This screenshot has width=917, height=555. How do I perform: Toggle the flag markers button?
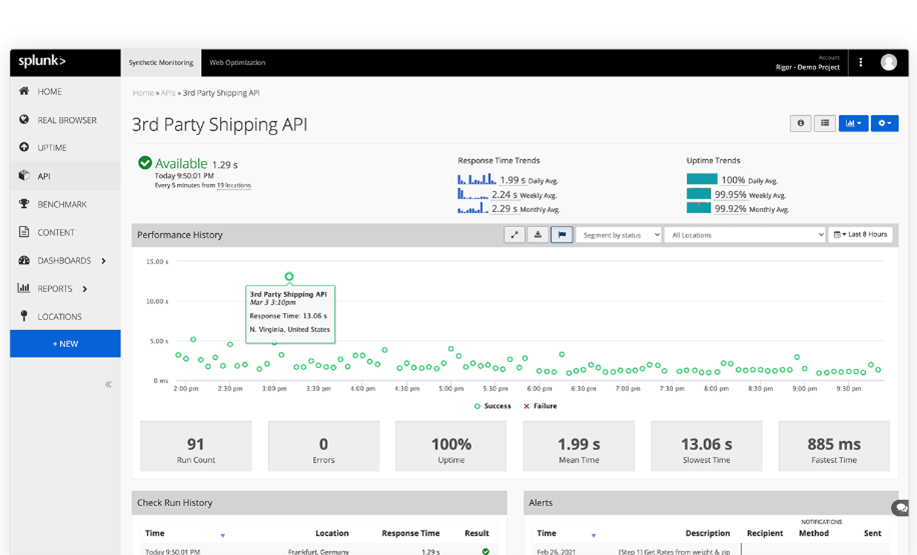pos(562,235)
